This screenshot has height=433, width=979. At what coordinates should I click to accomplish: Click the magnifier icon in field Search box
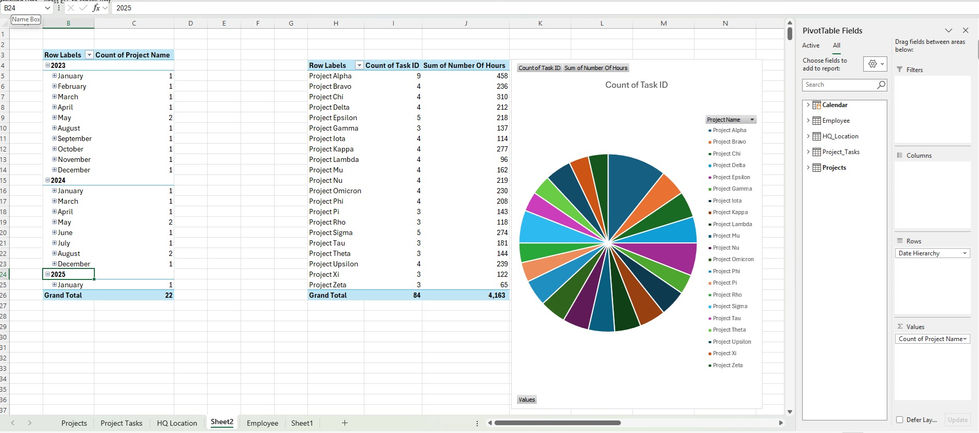[881, 85]
